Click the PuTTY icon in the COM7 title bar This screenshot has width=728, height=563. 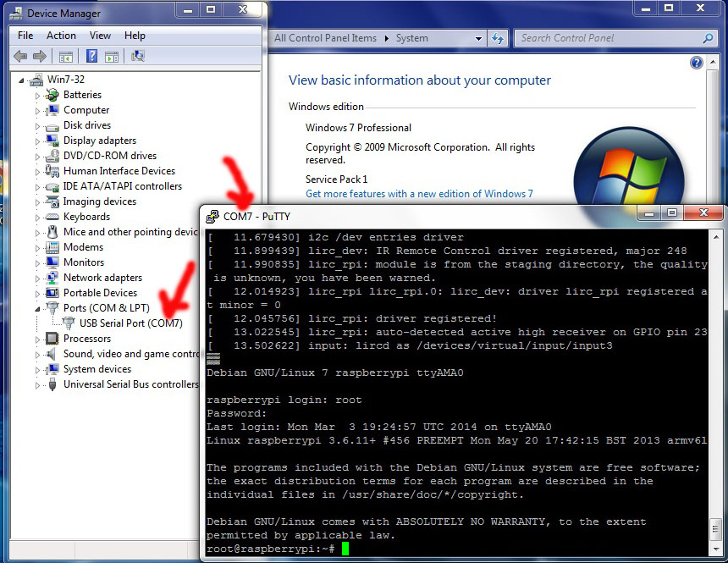(x=213, y=216)
